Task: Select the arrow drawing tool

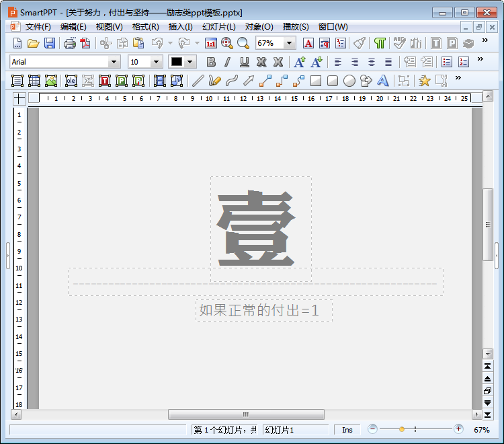Action: pos(249,81)
